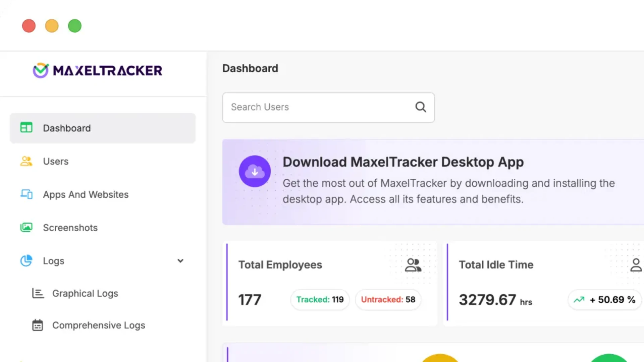Click the Apps And Websites devices icon
Image resolution: width=644 pixels, height=362 pixels.
point(26,194)
